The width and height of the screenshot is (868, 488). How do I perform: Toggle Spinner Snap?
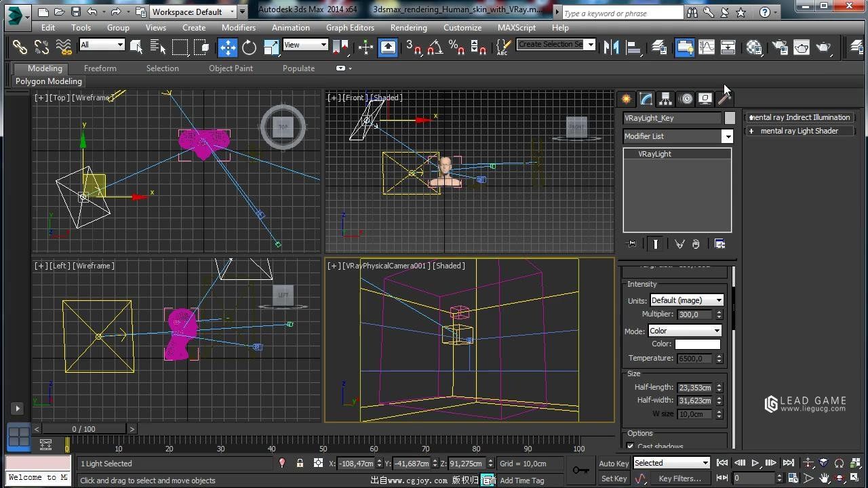(x=478, y=47)
